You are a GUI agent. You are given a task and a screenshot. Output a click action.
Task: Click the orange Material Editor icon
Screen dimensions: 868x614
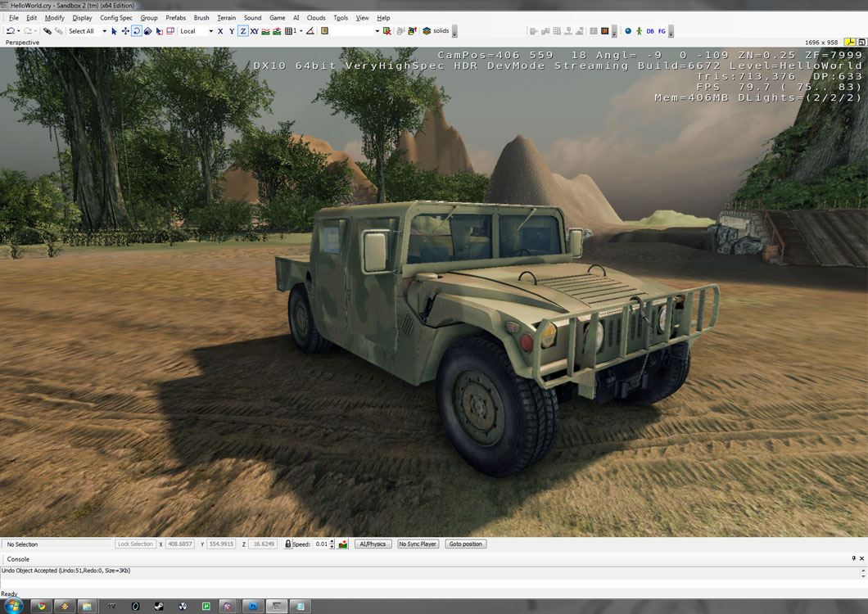click(604, 31)
